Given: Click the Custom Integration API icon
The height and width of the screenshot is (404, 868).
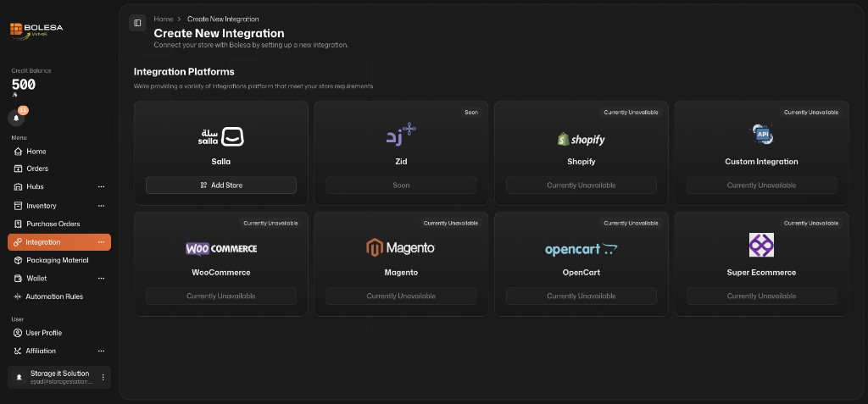Looking at the screenshot, I should coord(762,135).
